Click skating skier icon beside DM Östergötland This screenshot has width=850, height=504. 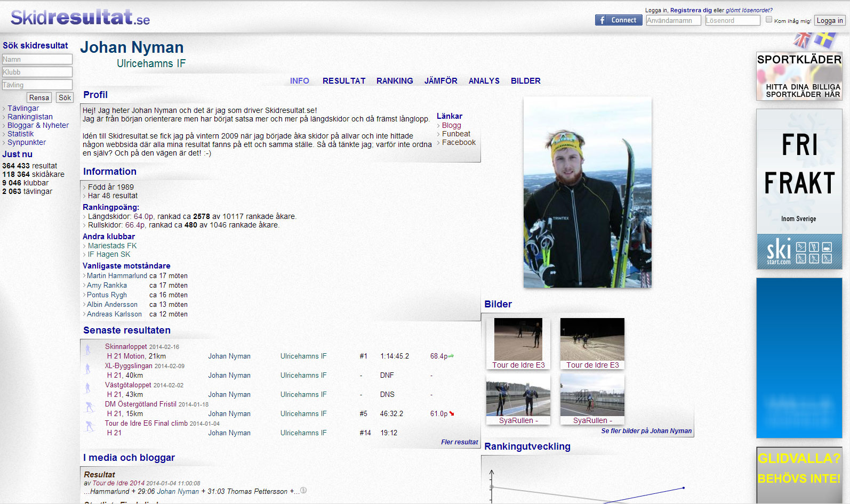click(89, 408)
